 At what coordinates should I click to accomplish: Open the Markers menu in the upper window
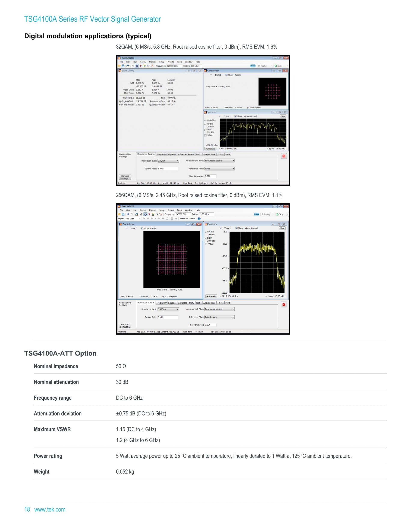click(x=153, y=62)
